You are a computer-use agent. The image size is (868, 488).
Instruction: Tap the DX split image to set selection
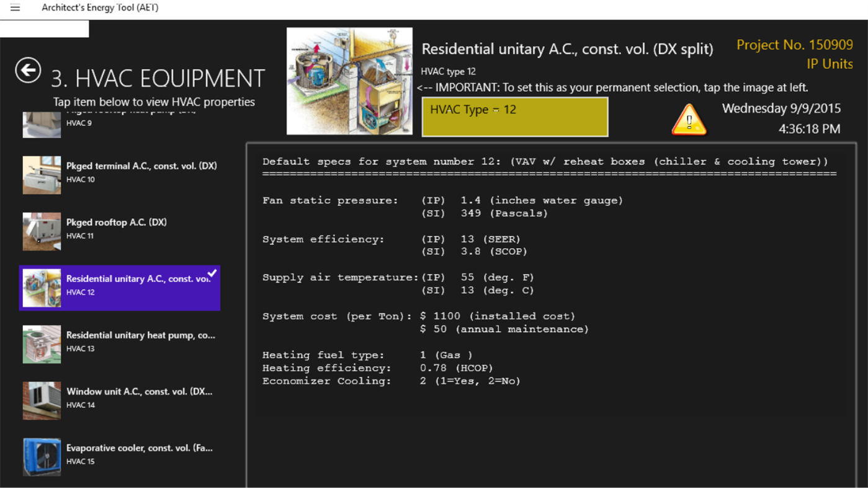tap(349, 81)
